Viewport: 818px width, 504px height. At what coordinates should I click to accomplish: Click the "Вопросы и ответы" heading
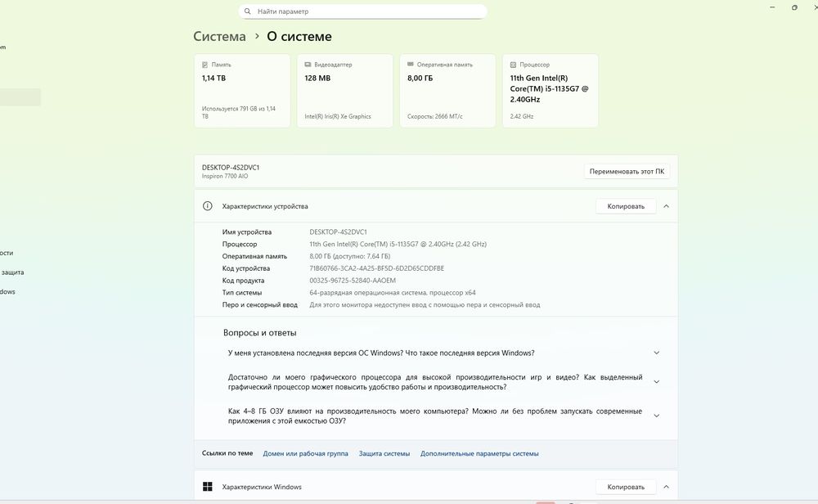point(260,332)
